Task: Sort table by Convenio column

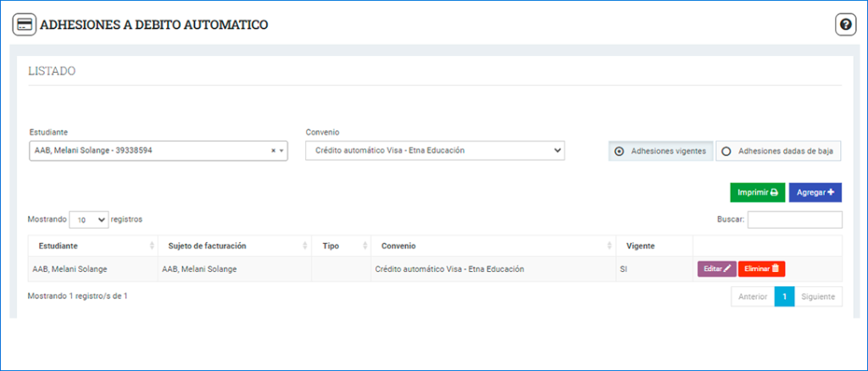Action: tap(492, 246)
